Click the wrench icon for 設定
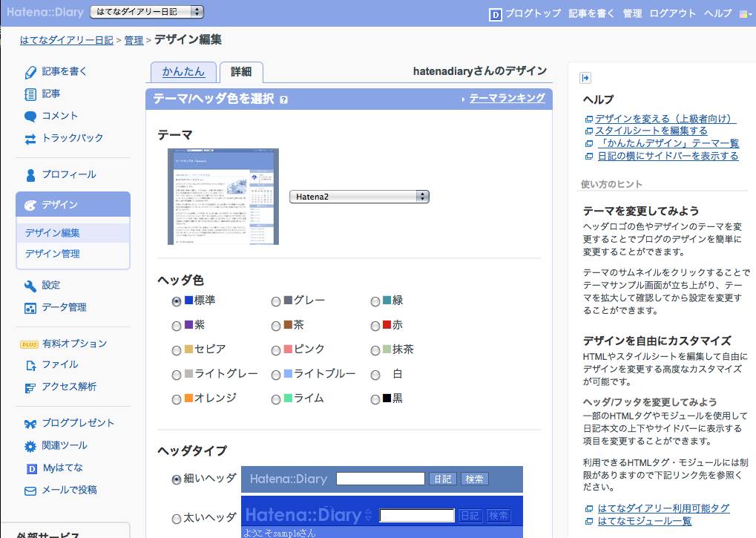 pyautogui.click(x=30, y=286)
